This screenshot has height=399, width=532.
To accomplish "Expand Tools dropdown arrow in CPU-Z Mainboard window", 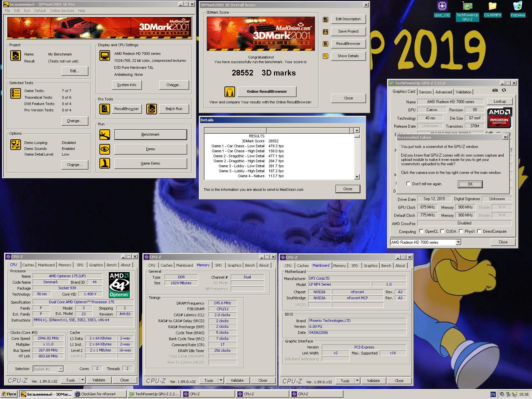I will click(x=357, y=381).
